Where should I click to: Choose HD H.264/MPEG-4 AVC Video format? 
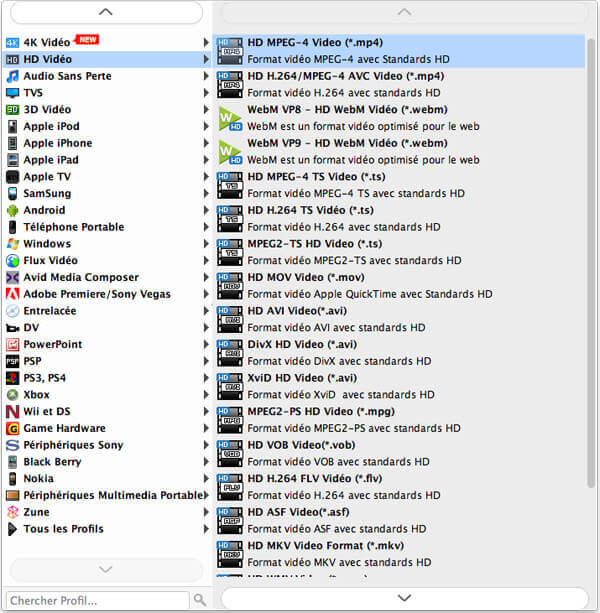(x=331, y=76)
